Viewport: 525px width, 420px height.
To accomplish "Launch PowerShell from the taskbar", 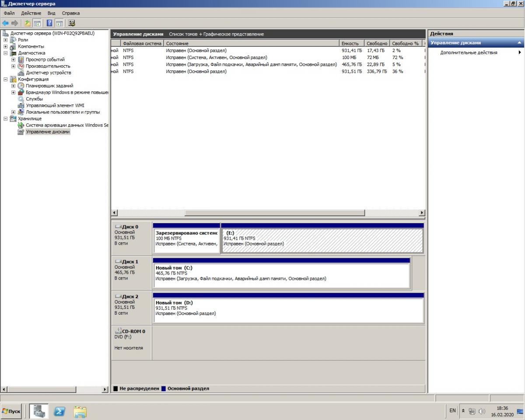I will [59, 411].
